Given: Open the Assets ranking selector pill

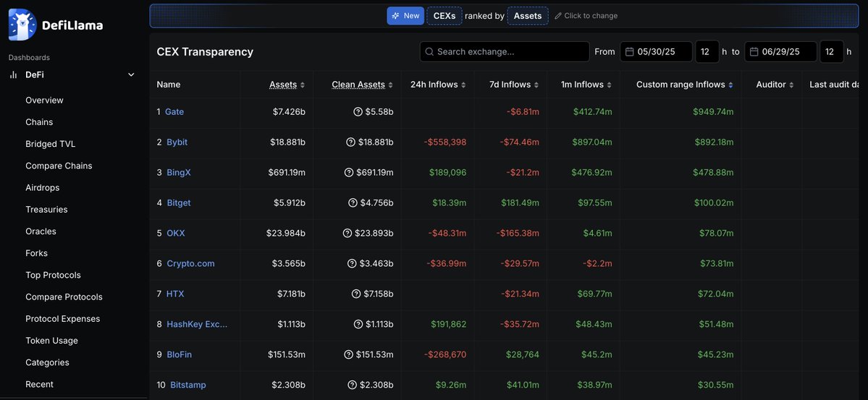Looking at the screenshot, I should pyautogui.click(x=528, y=16).
